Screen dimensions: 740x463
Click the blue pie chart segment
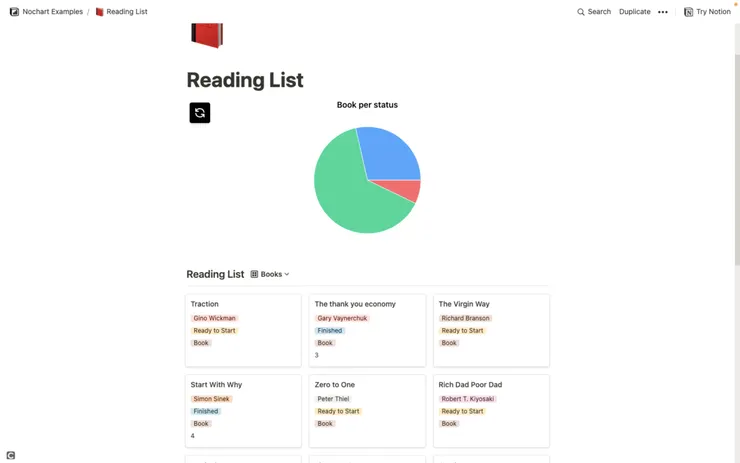390,152
